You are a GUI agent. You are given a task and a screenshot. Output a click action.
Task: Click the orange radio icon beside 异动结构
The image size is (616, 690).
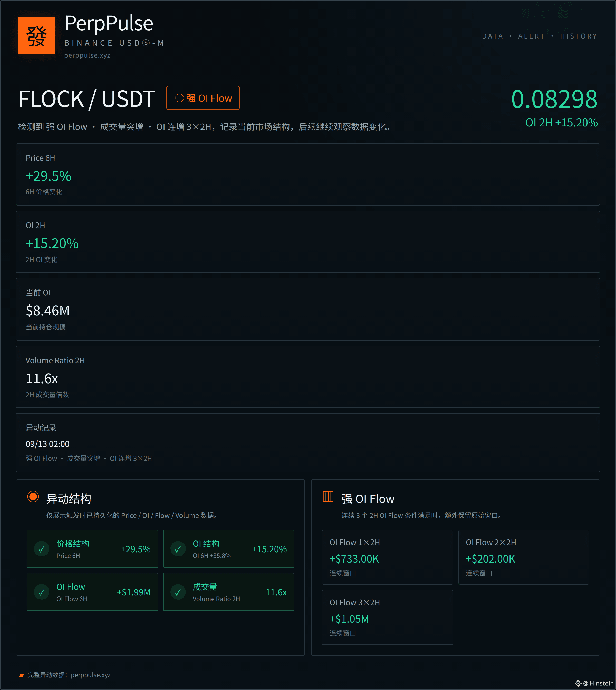[33, 497]
